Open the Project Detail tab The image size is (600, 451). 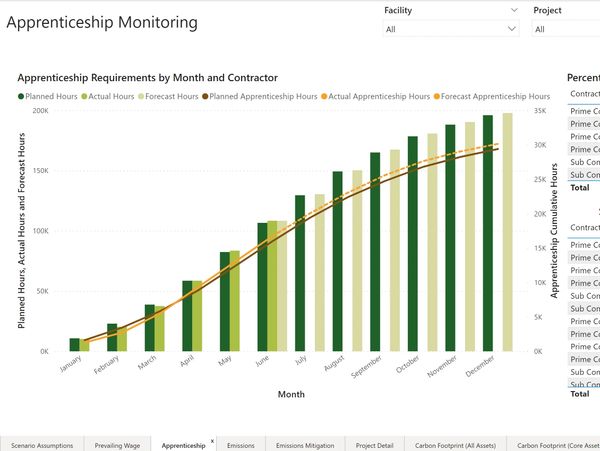[x=375, y=443]
